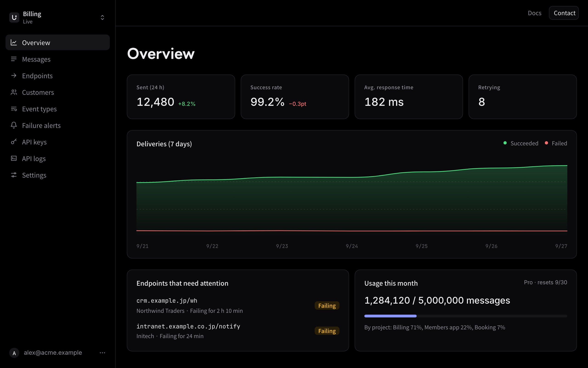588x368 pixels.
Task: Click the user avatar letter A
Action: (x=14, y=353)
